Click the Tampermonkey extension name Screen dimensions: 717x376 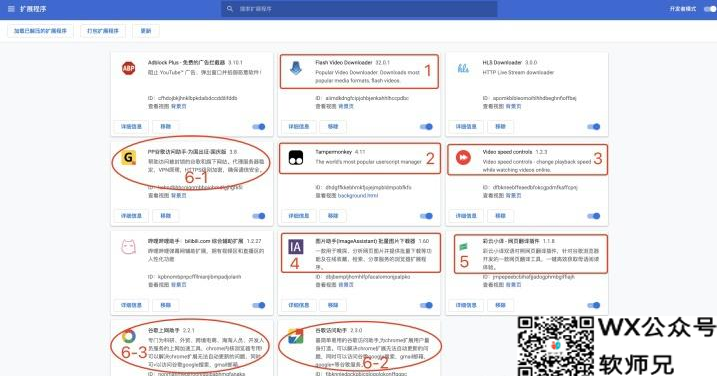click(333, 151)
